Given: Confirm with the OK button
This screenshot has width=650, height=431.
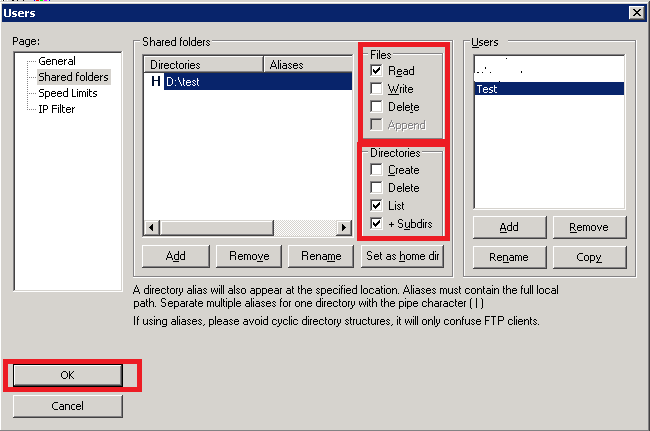Looking at the screenshot, I should [x=68, y=375].
